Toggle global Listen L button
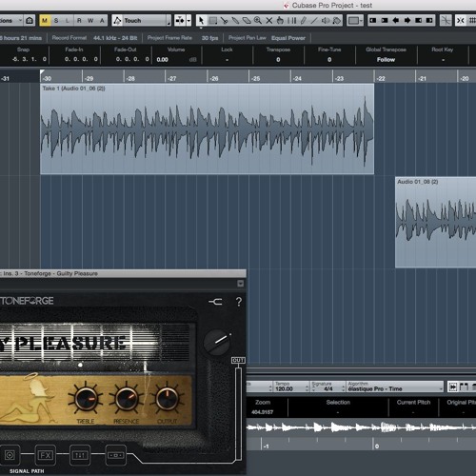This screenshot has height=476, width=476. point(68,21)
